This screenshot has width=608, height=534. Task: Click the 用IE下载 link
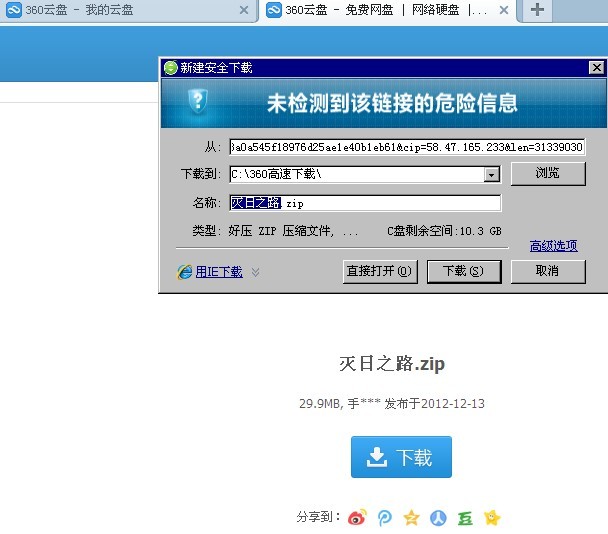(x=219, y=272)
